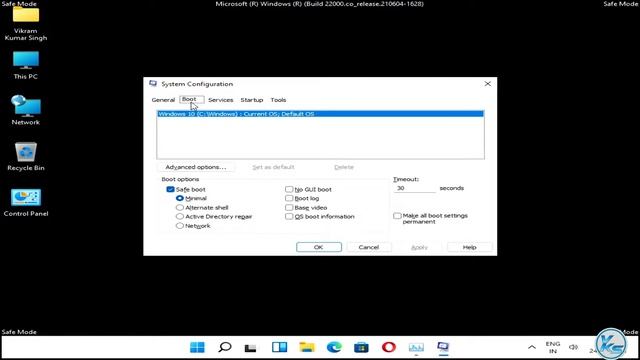Select the Control Panel desktop icon
640x360 pixels.
tap(26, 202)
